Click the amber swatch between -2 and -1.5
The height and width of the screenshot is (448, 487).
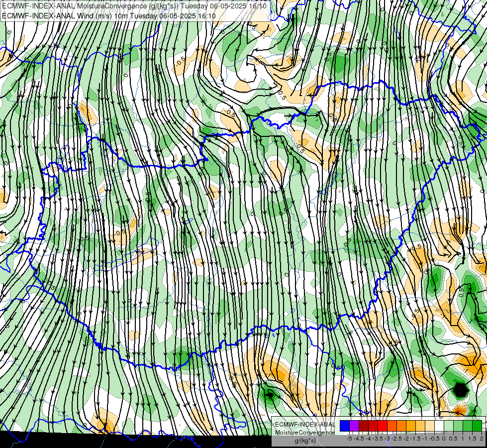click(x=411, y=426)
